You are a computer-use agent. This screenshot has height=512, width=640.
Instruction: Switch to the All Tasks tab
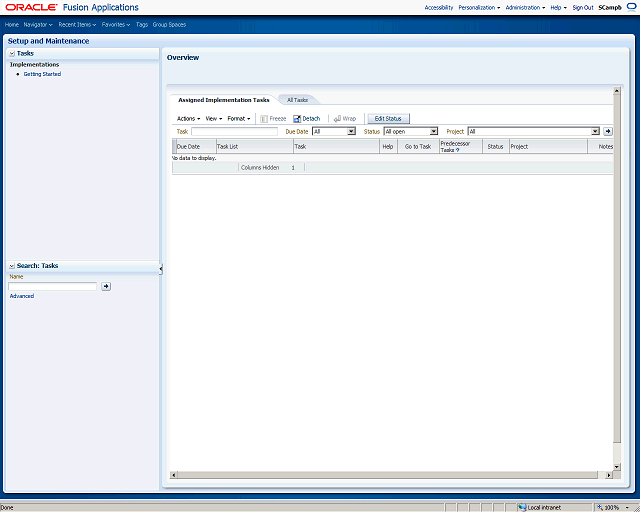coord(297,100)
